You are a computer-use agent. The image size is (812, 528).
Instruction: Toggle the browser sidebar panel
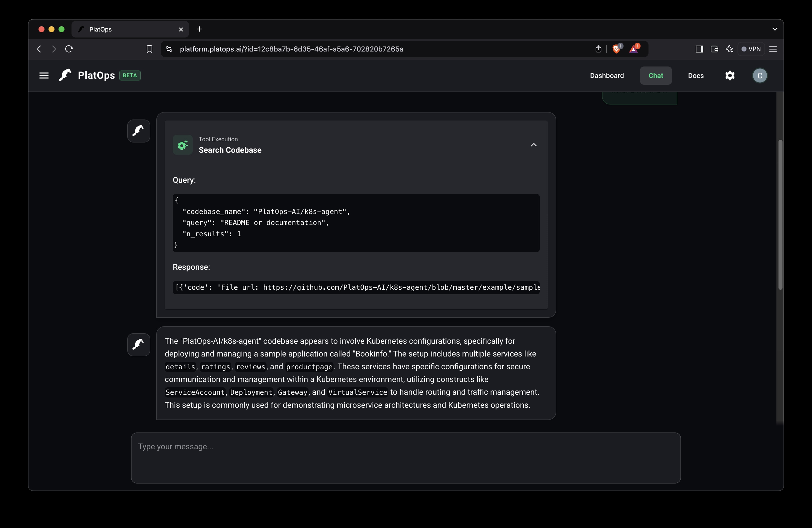[699, 49]
